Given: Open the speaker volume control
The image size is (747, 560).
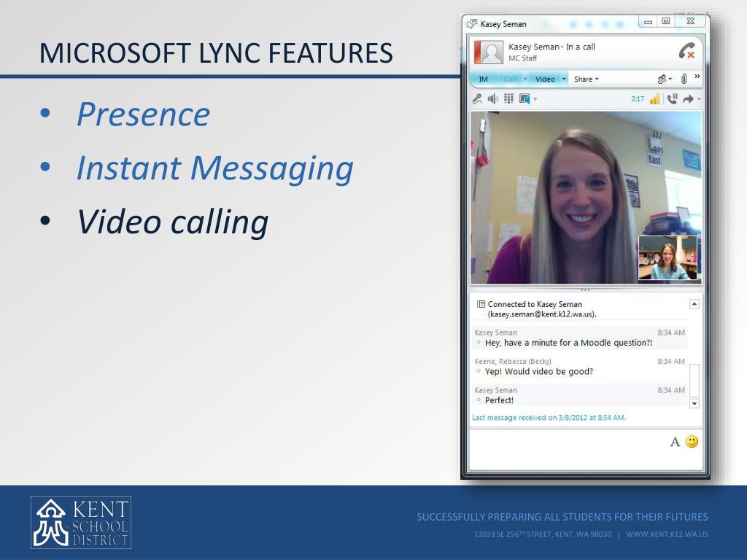Looking at the screenshot, I should (492, 98).
